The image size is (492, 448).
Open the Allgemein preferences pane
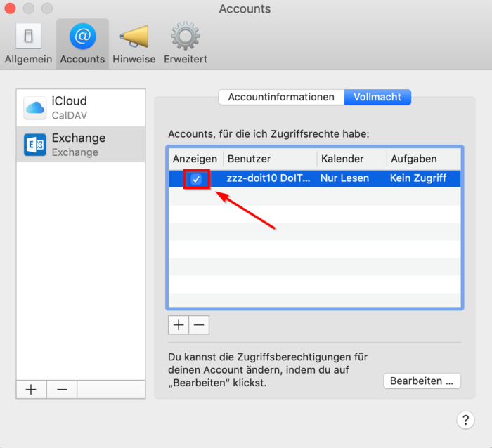click(28, 44)
